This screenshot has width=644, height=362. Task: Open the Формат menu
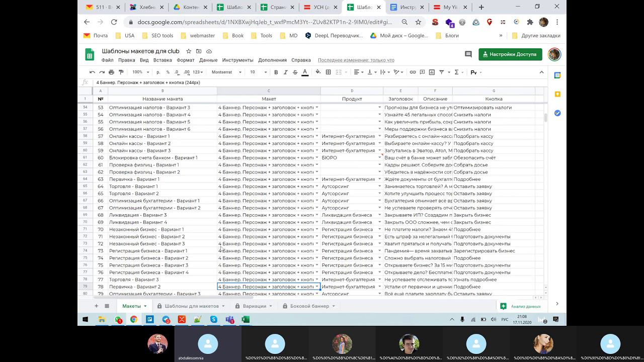click(x=186, y=60)
